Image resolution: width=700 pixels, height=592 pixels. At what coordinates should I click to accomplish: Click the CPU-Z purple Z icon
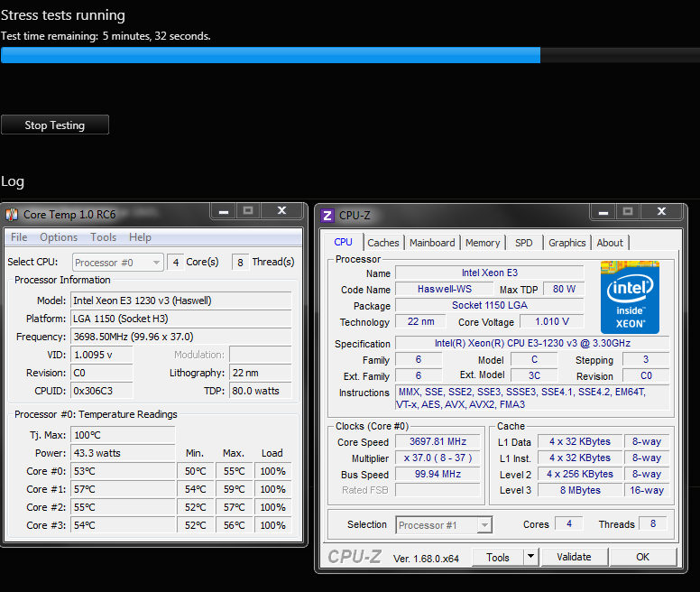(327, 216)
